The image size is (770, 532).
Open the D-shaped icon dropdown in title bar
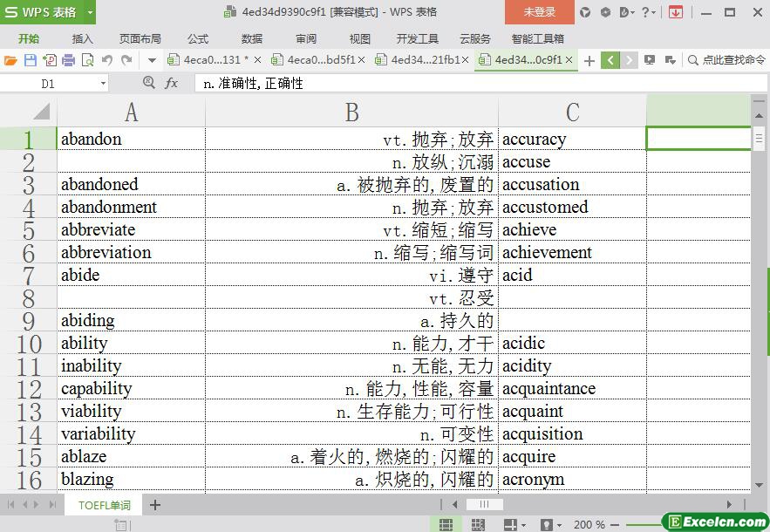click(627, 12)
